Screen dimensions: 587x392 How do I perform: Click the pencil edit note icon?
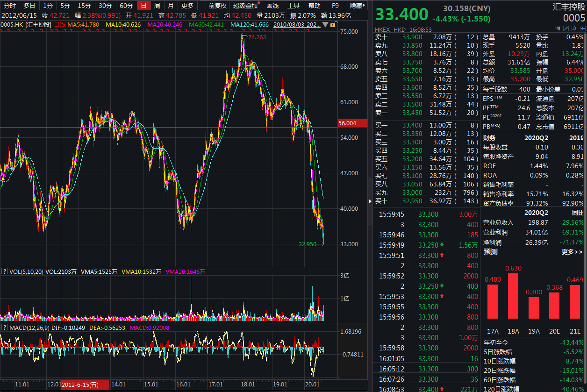click(565, 29)
